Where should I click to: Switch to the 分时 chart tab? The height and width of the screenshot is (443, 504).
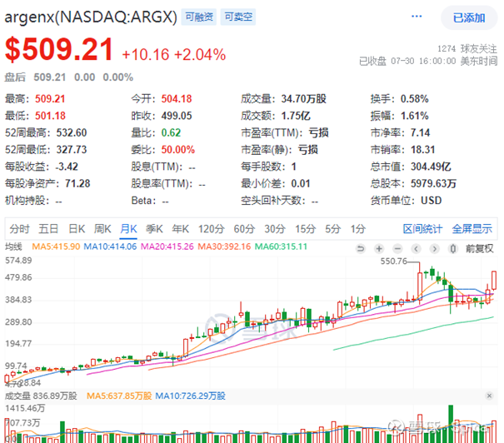20,229
